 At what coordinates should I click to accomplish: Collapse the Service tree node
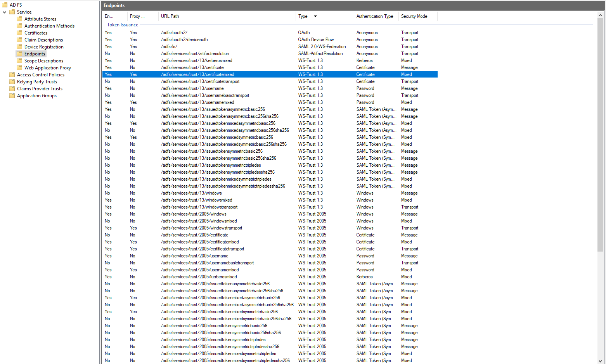(5, 12)
